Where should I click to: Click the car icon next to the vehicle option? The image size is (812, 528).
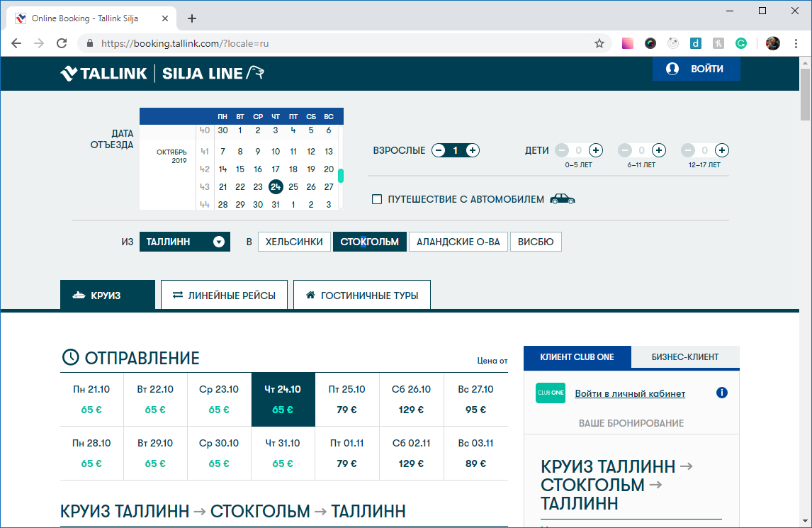563,199
